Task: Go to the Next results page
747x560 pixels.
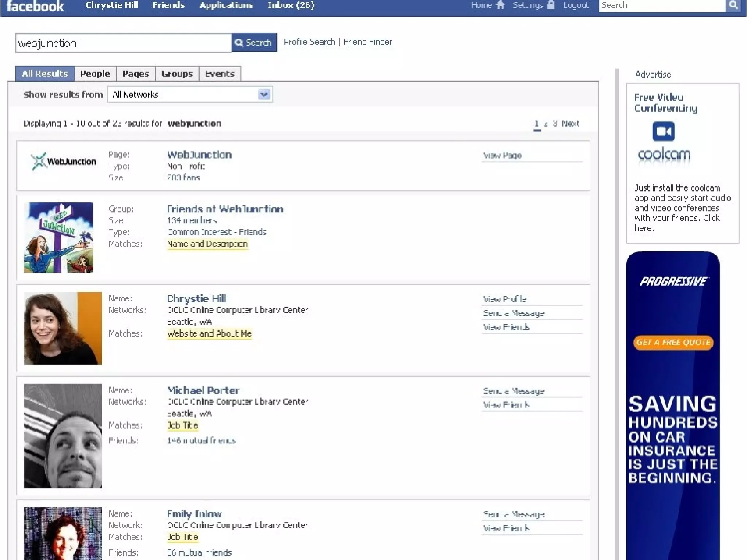Action: click(570, 124)
